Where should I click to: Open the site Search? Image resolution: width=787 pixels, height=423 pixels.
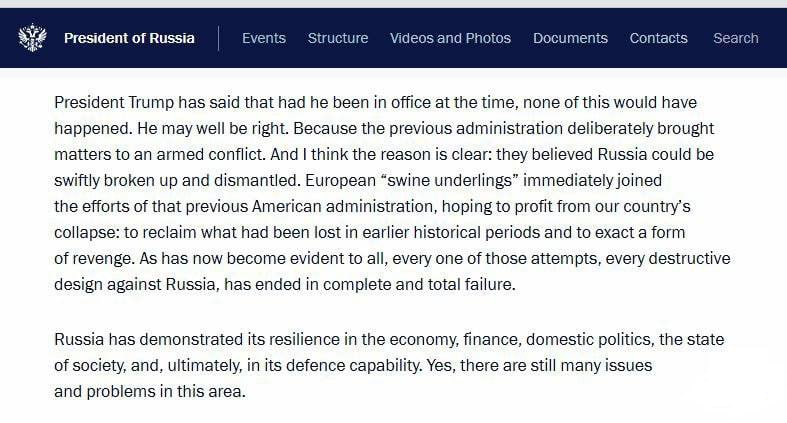click(735, 38)
